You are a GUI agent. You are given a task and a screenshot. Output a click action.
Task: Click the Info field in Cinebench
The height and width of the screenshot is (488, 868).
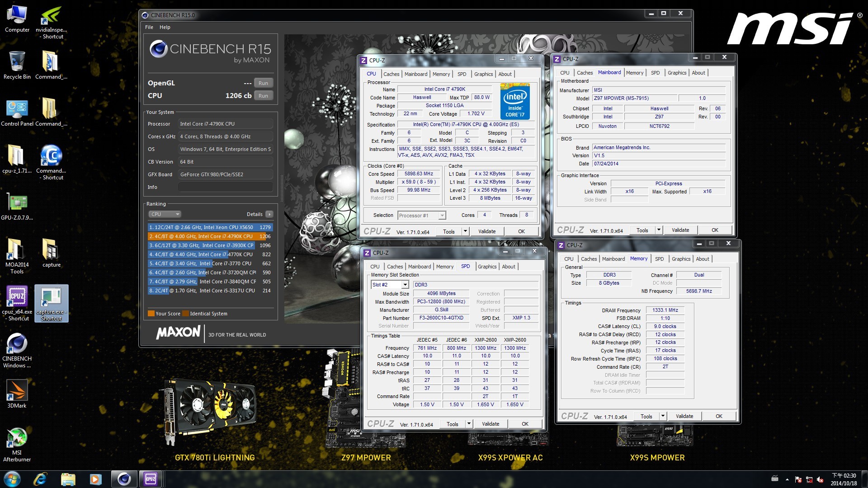click(225, 187)
